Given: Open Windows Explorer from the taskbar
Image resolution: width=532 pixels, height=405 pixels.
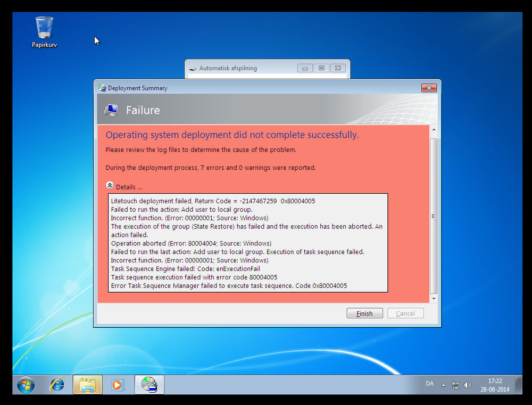Looking at the screenshot, I should [88, 385].
